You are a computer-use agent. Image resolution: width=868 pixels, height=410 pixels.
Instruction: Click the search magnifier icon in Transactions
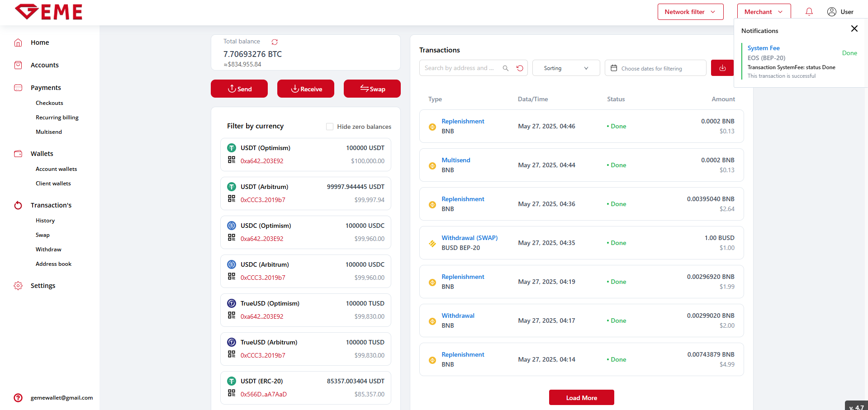click(x=506, y=68)
